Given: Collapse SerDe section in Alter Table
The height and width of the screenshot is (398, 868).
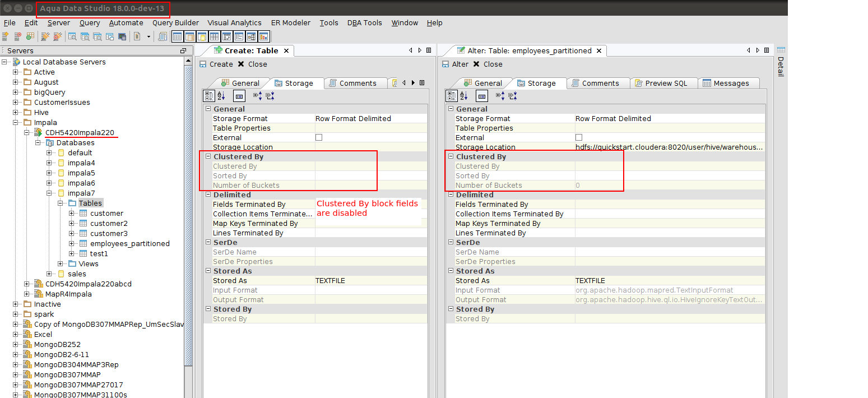Looking at the screenshot, I should 451,242.
